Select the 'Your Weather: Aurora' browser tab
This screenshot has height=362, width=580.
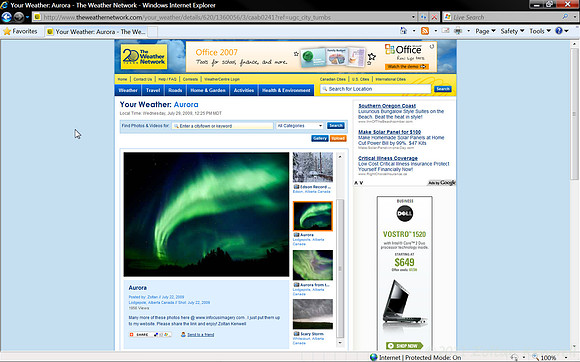96,32
